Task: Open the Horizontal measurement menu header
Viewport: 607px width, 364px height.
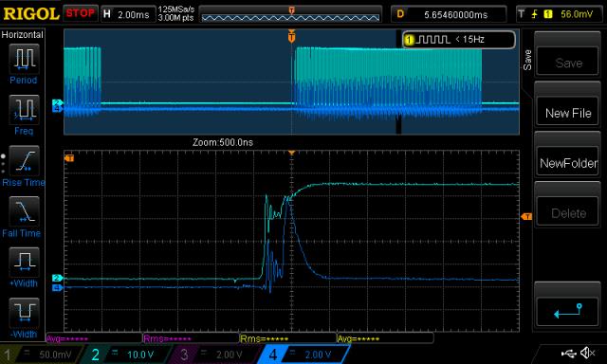Action: 23,35
